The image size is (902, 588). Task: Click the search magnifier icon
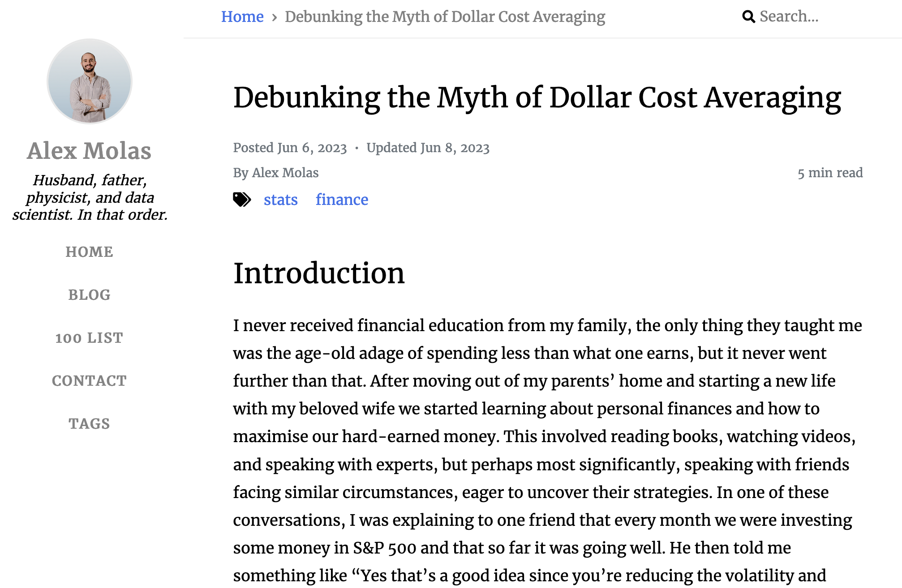tap(748, 17)
